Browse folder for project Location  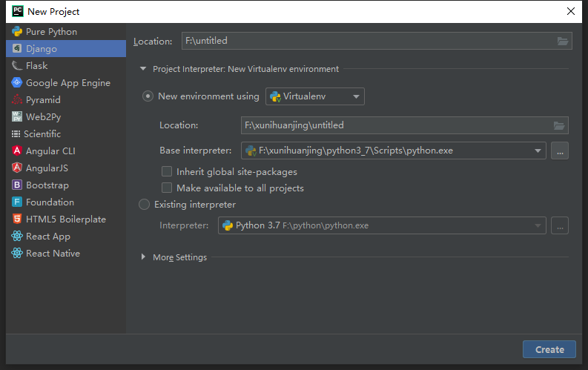coord(563,42)
